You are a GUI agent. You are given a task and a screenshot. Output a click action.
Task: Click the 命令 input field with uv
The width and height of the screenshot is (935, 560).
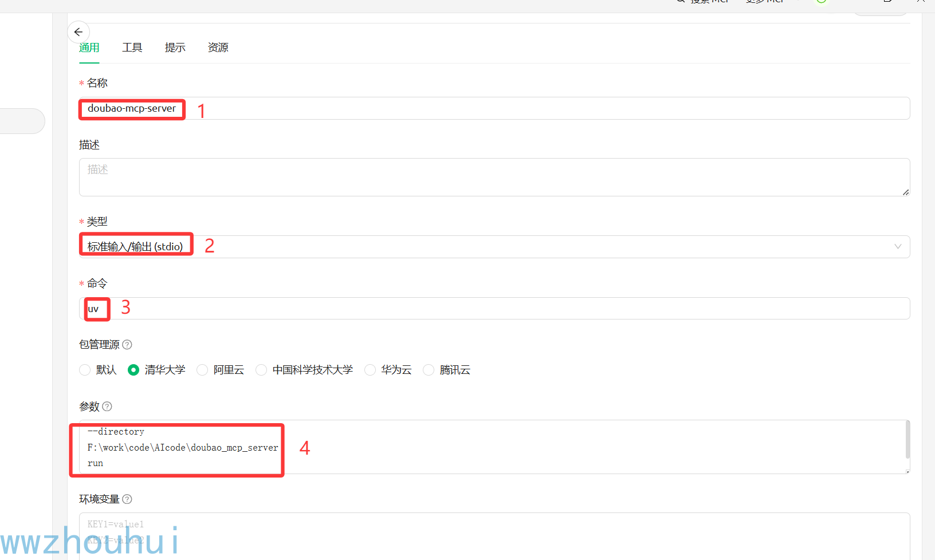[494, 309]
